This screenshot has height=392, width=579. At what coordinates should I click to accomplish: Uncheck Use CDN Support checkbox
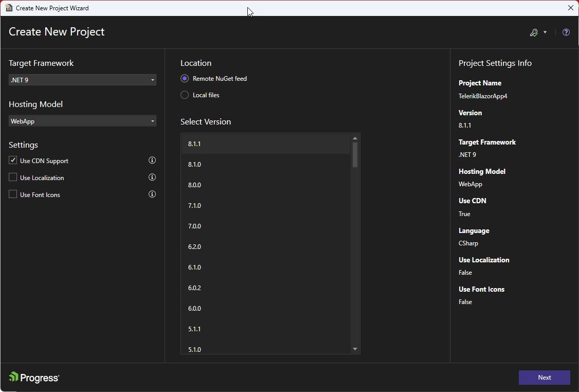tap(13, 161)
